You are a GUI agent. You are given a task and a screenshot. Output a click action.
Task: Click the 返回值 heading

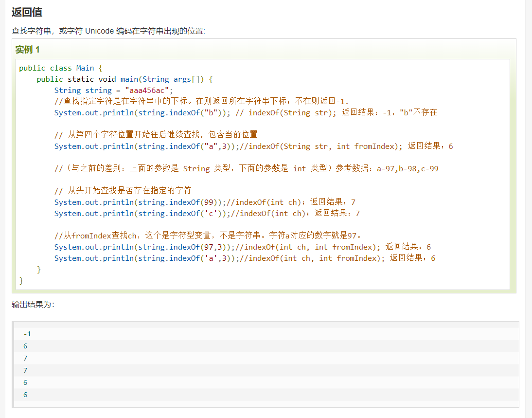click(27, 12)
